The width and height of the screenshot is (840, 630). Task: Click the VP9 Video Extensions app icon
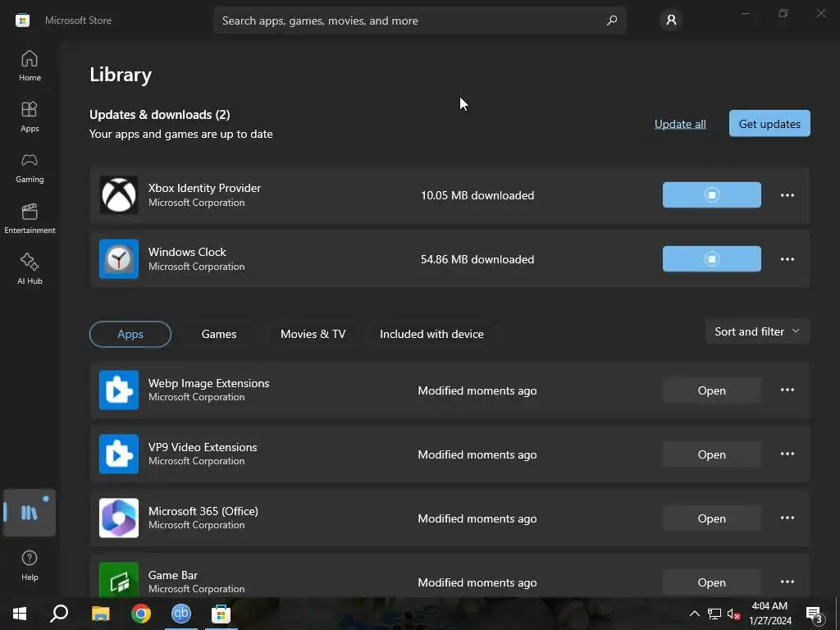(x=118, y=454)
